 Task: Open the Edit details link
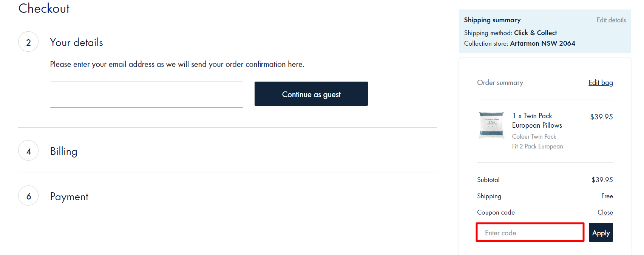(611, 20)
